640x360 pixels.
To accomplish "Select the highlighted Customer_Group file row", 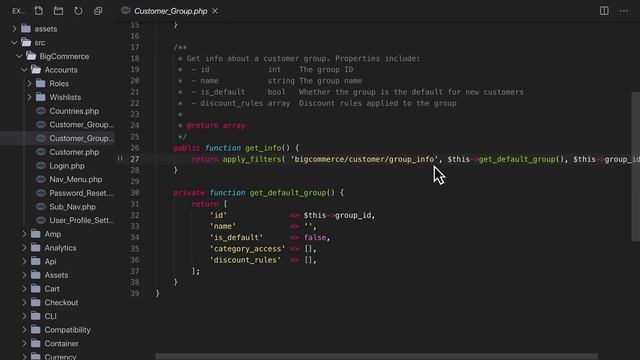I will pyautogui.click(x=57, y=138).
